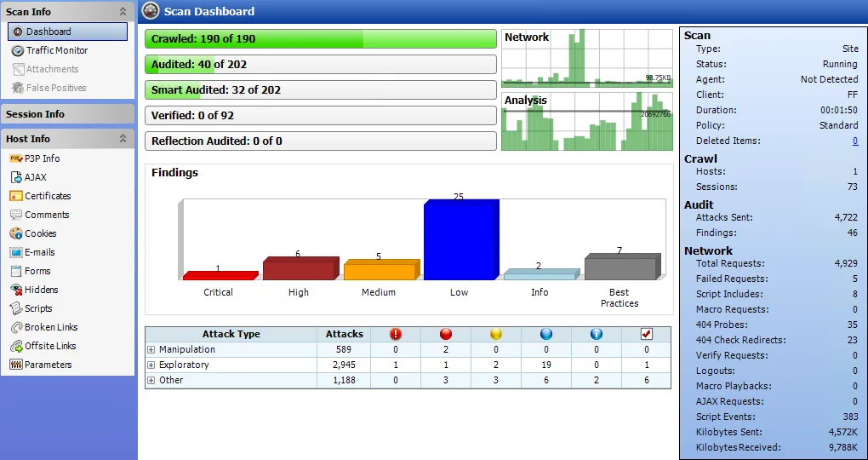Open the Broken Links icon
This screenshot has height=460, width=868.
click(15, 327)
